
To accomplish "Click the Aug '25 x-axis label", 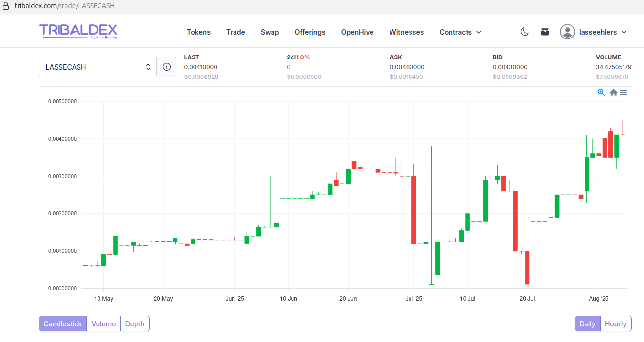I will (599, 299).
